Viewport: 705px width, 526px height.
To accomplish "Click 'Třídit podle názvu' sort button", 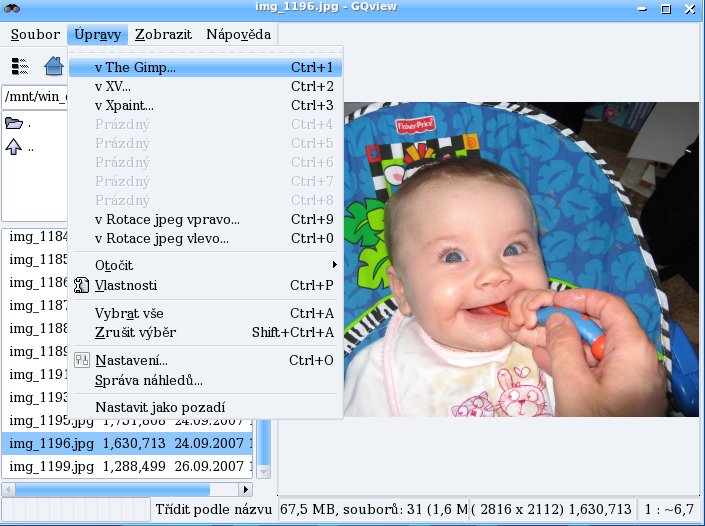I will coord(214,509).
